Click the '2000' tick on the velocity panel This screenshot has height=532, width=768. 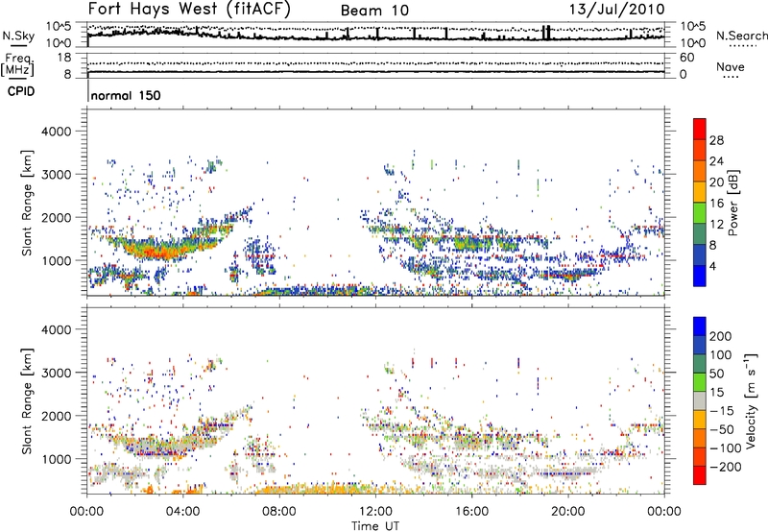pos(57,416)
